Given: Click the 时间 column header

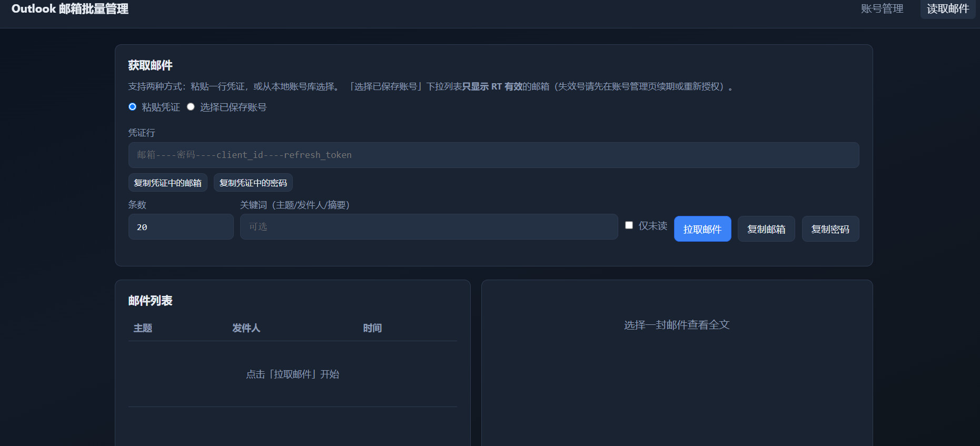Looking at the screenshot, I should click(372, 328).
